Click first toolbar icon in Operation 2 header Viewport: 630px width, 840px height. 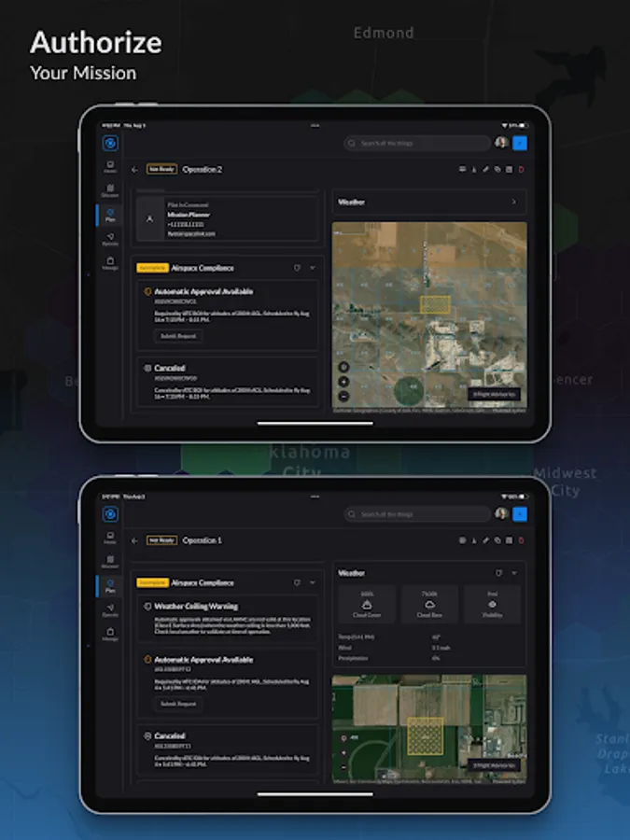coord(462,169)
